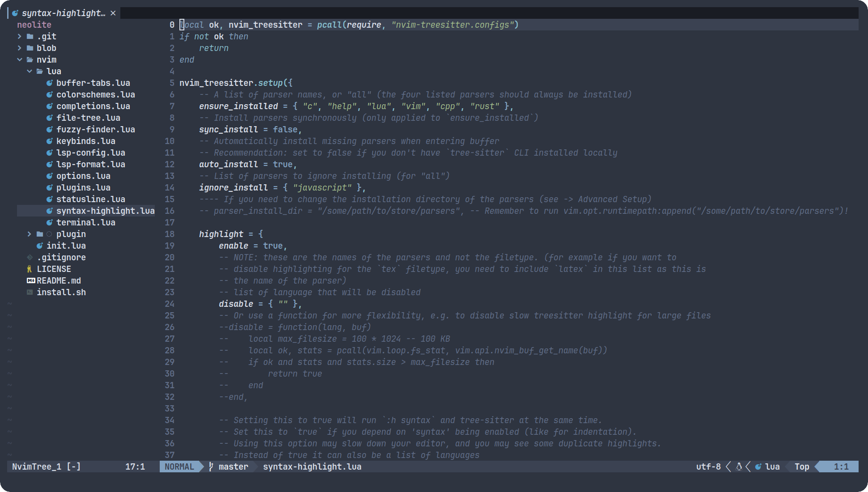Collapse the lua folder chevron
The width and height of the screenshot is (868, 492).
point(29,71)
